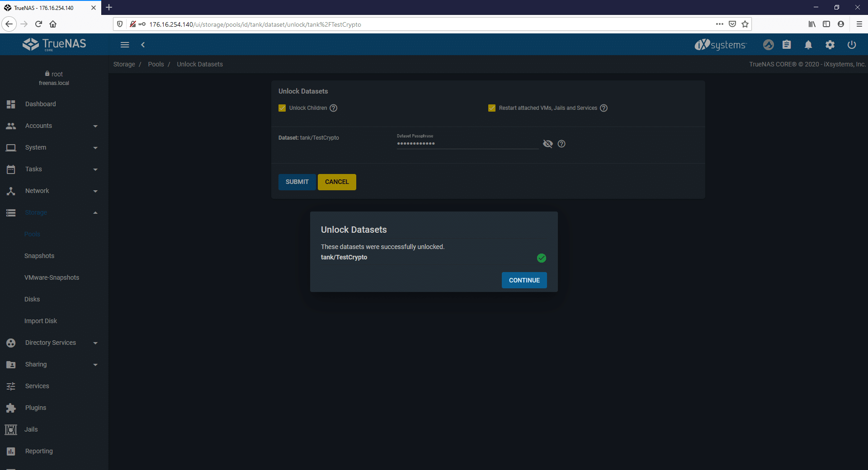Open Pools under Storage
Image resolution: width=868 pixels, height=470 pixels.
coord(32,234)
